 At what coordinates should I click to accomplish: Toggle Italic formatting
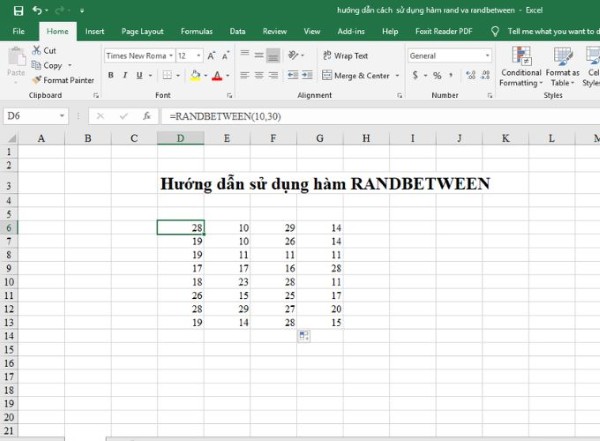tap(125, 75)
